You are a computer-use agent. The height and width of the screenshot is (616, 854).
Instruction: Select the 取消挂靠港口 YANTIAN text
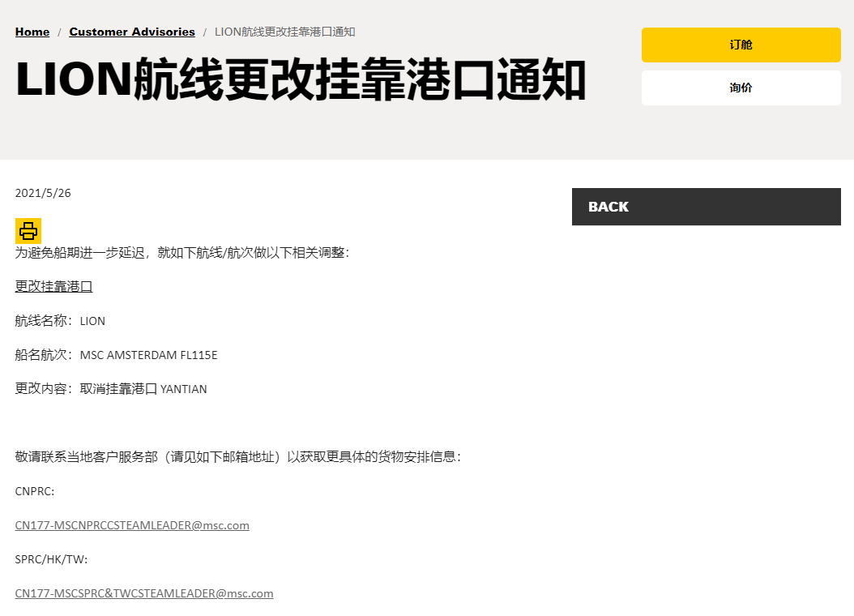[x=150, y=389]
